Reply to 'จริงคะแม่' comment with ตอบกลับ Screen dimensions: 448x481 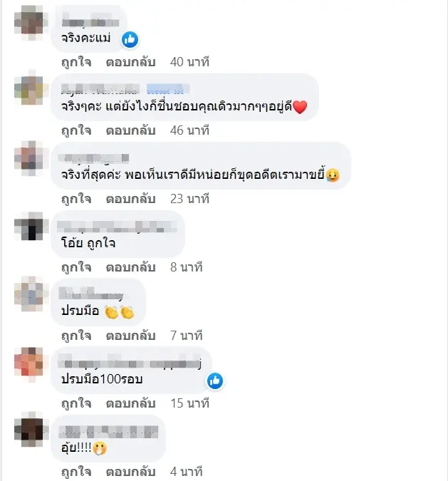point(131,62)
